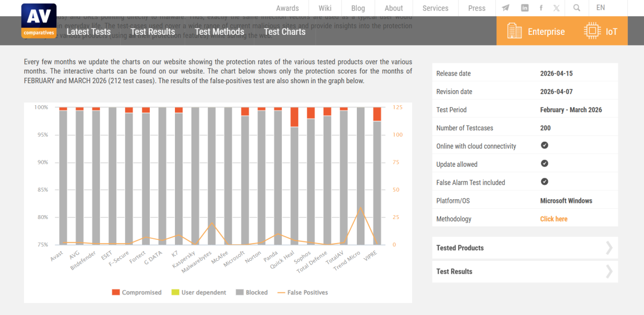Expand the Tested Products section
The height and width of the screenshot is (315, 644).
click(x=524, y=248)
